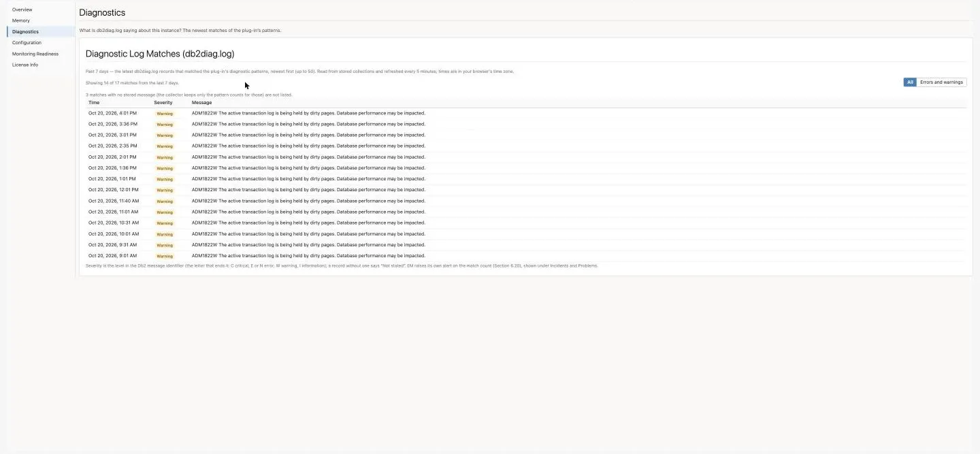Click the Time column header
The image size is (980, 454).
click(x=94, y=103)
